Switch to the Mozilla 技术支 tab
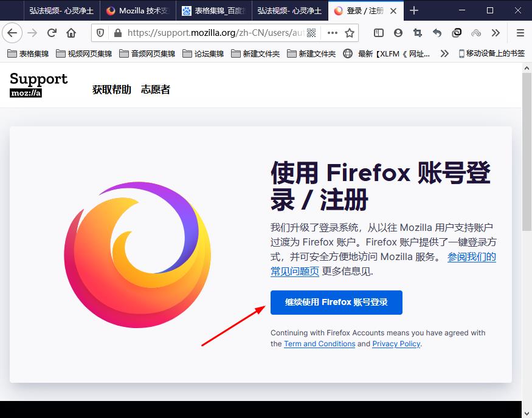 pos(138,11)
